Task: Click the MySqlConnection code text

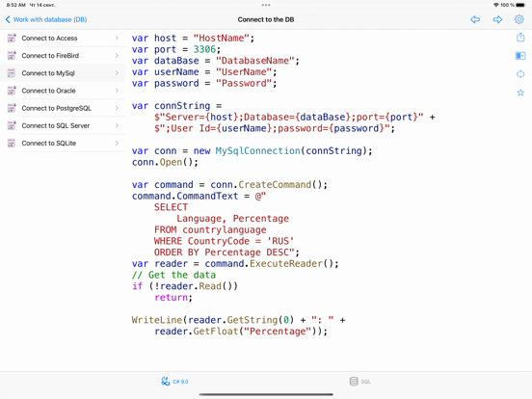Action: (258, 151)
